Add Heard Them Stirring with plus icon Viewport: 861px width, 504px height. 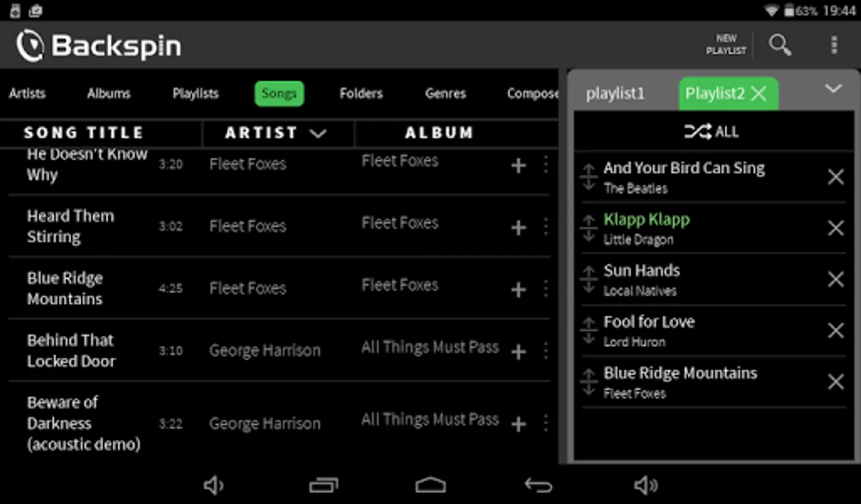519,227
